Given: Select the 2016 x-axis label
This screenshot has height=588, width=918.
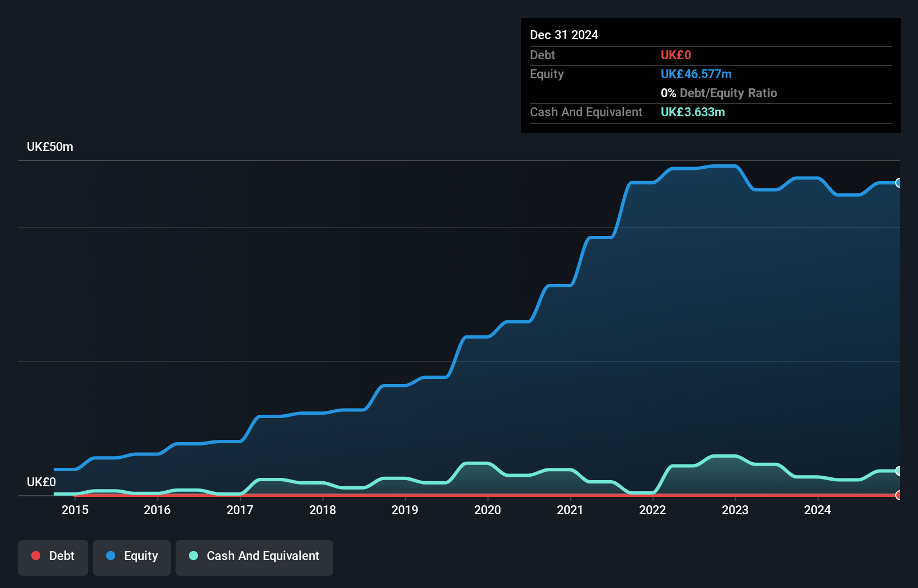Looking at the screenshot, I should (157, 510).
